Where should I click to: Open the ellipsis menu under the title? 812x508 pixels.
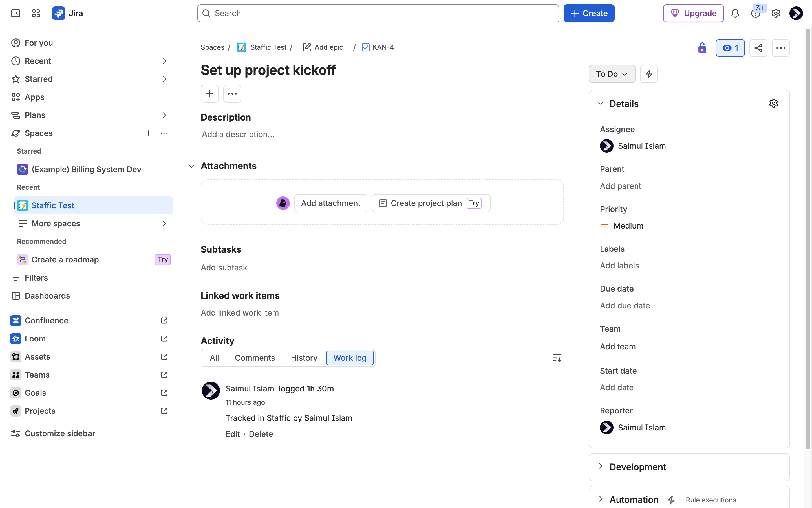pos(232,93)
